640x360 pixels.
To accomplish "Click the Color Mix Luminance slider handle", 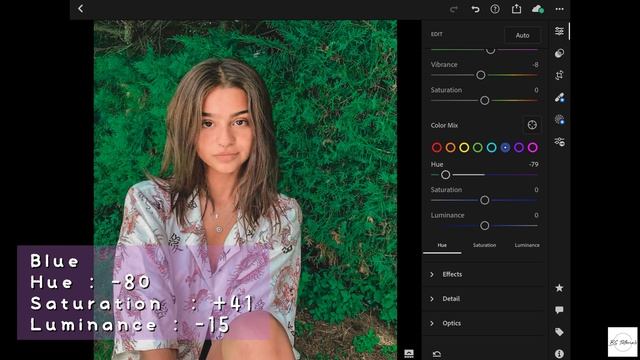I will (484, 225).
